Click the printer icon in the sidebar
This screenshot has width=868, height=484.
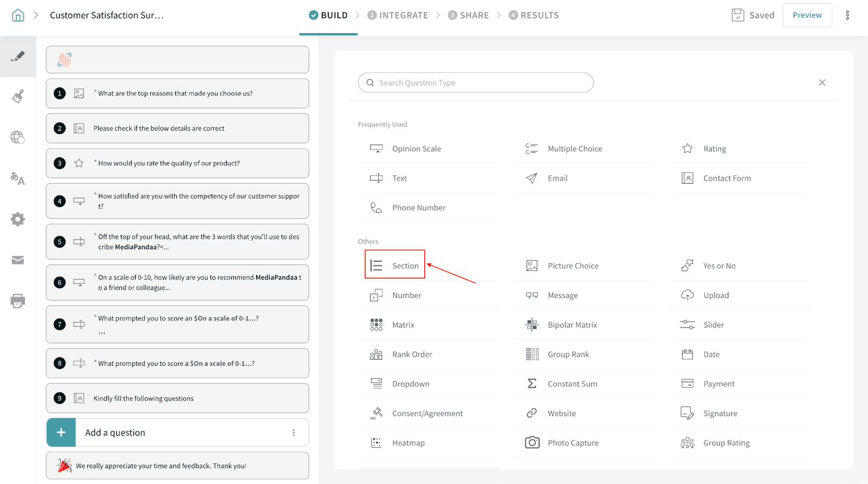(18, 301)
